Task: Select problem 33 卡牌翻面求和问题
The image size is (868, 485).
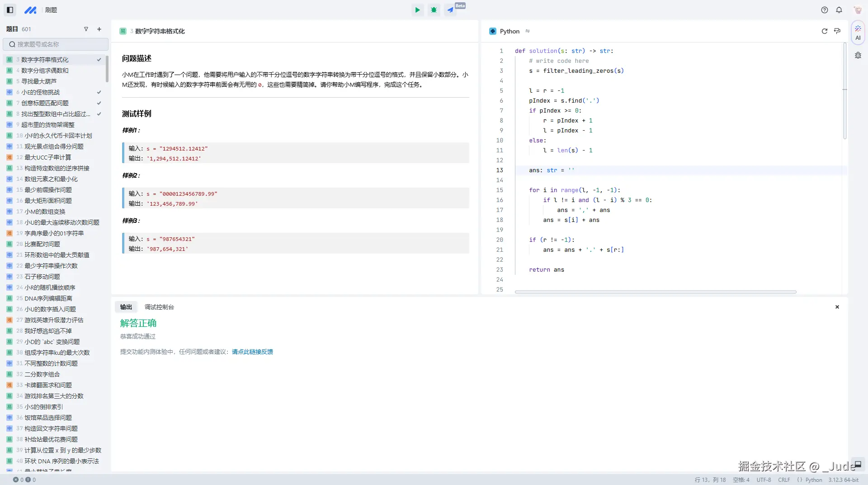Action: point(54,385)
